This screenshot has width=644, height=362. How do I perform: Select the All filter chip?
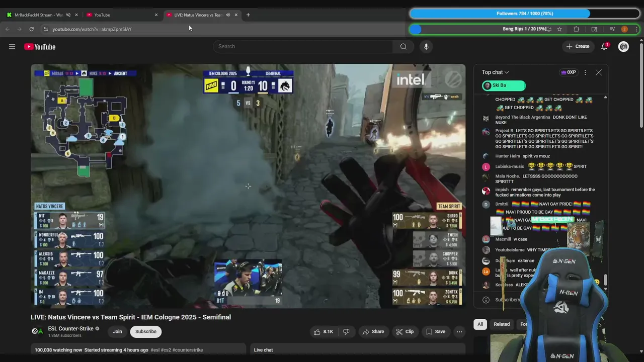click(480, 324)
